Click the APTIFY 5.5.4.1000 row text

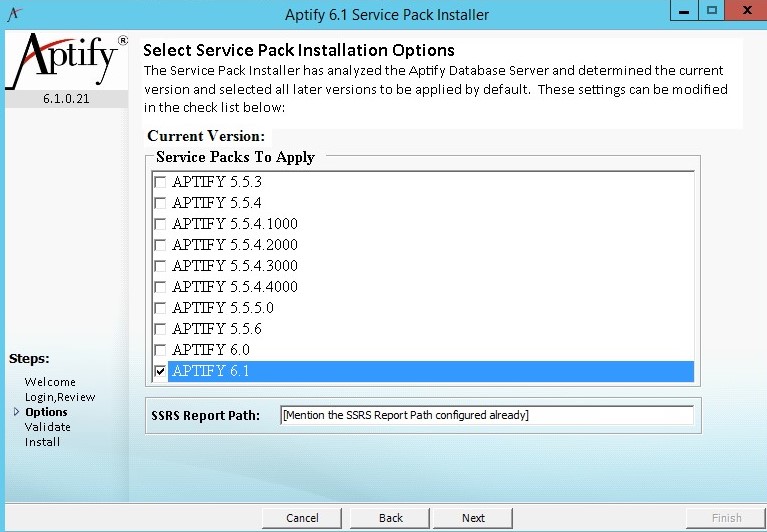click(x=235, y=224)
